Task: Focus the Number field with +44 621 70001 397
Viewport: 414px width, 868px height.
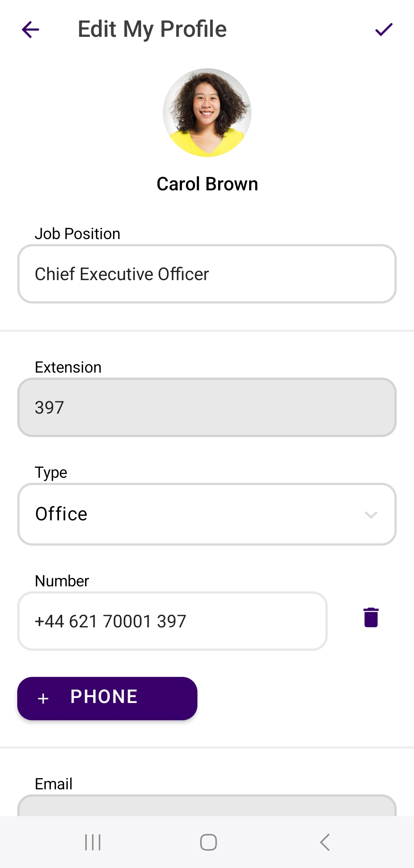Action: click(x=172, y=621)
